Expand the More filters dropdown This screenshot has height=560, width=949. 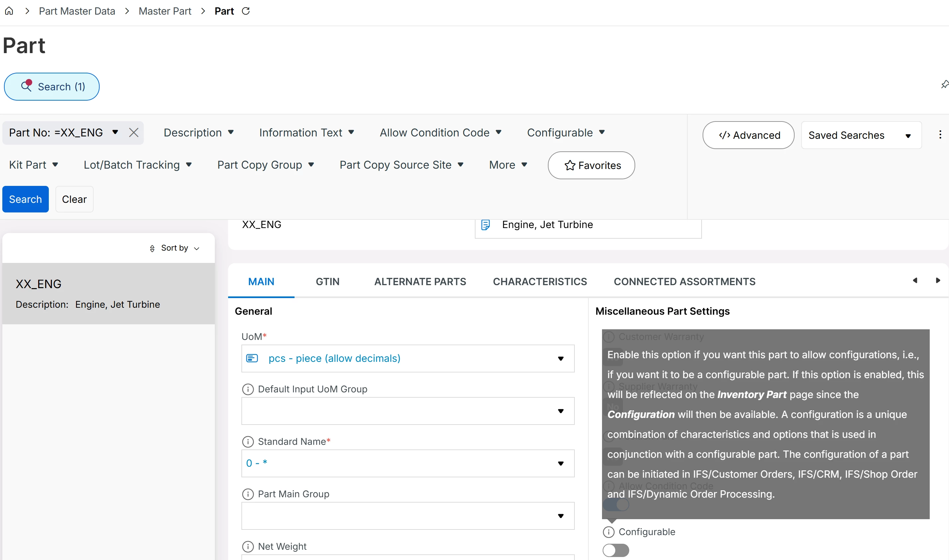pyautogui.click(x=508, y=165)
